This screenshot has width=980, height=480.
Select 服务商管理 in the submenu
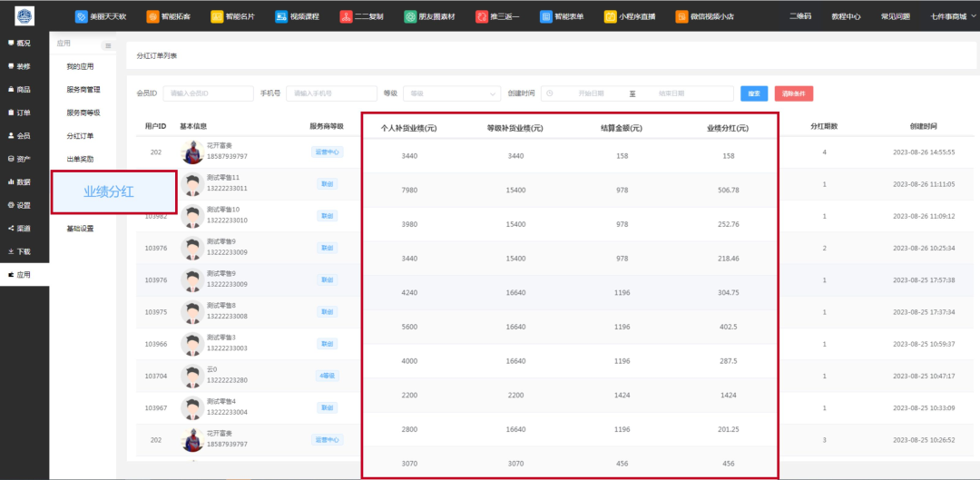83,90
